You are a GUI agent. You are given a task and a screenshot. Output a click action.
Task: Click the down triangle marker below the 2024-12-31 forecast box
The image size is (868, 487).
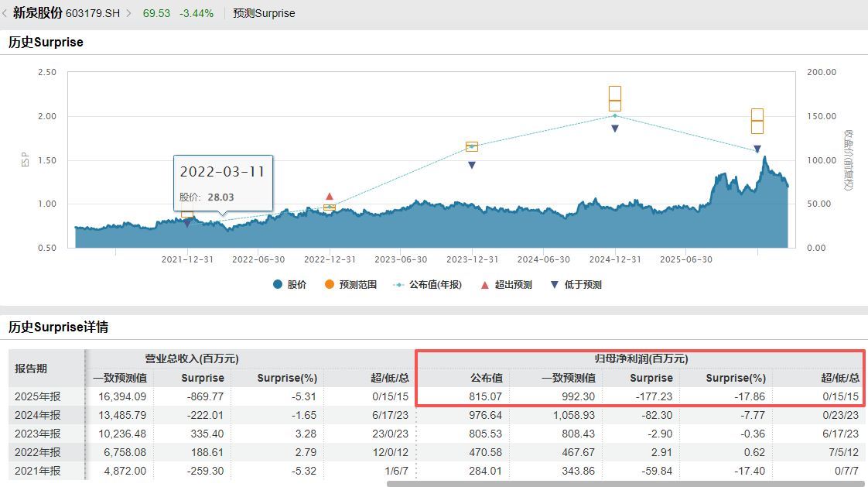tap(615, 129)
